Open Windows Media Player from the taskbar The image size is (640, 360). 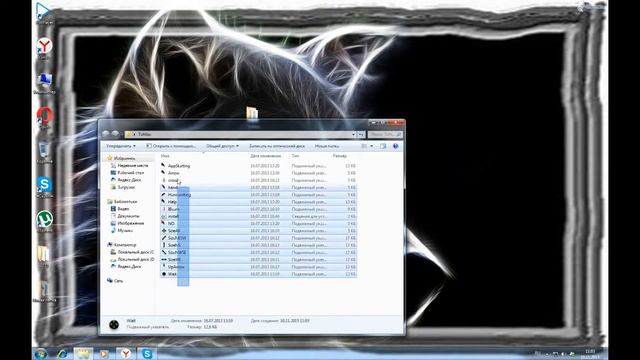pos(104,354)
